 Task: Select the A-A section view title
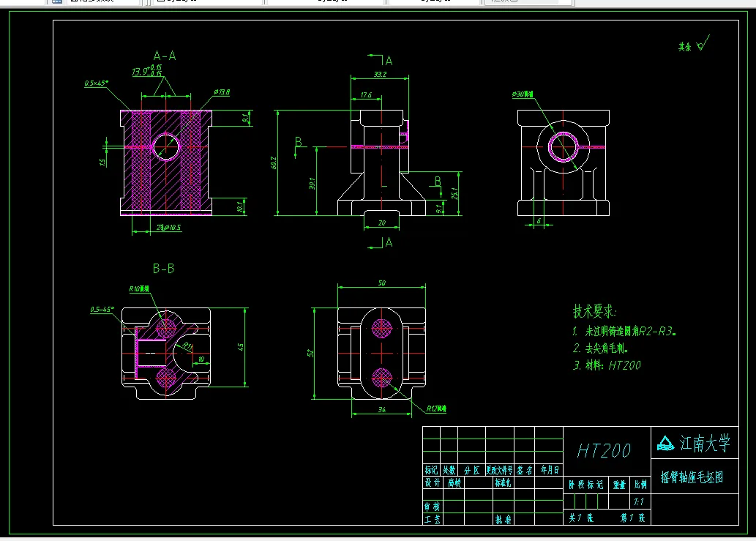165,56
